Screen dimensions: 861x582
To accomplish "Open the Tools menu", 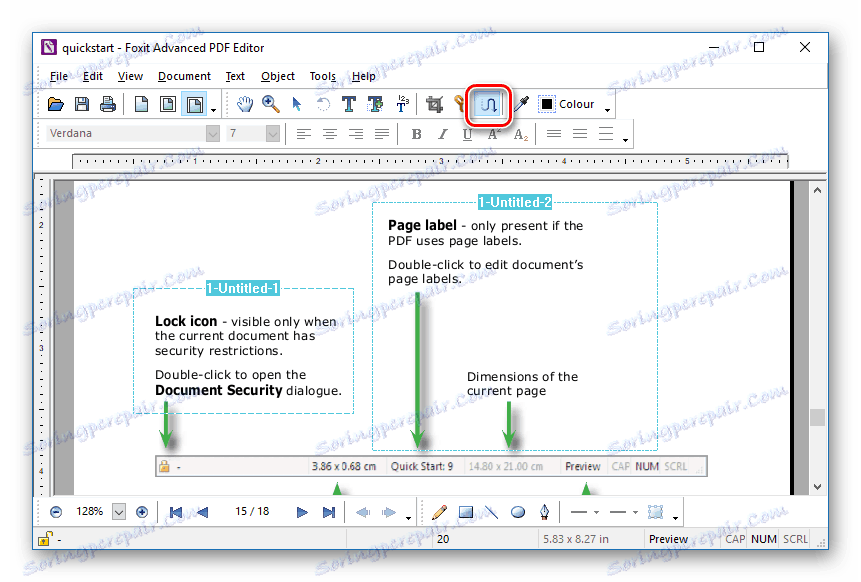I will point(322,76).
